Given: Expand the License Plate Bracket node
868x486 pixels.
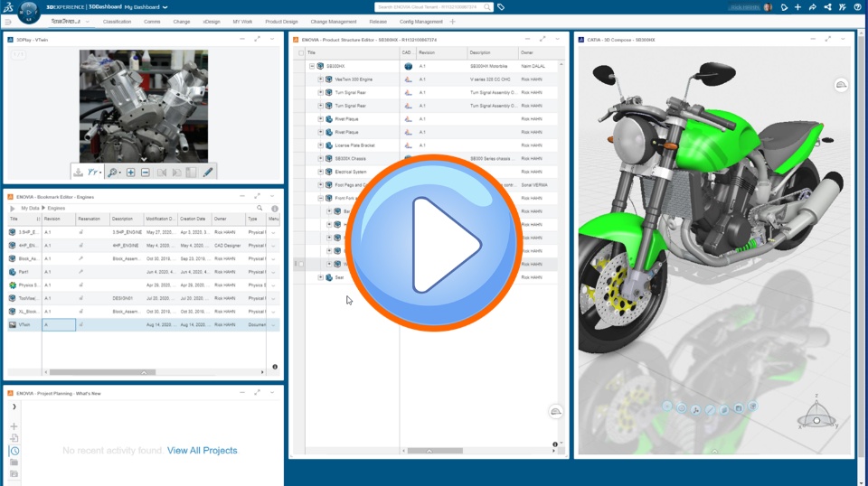Looking at the screenshot, I should tap(320, 145).
